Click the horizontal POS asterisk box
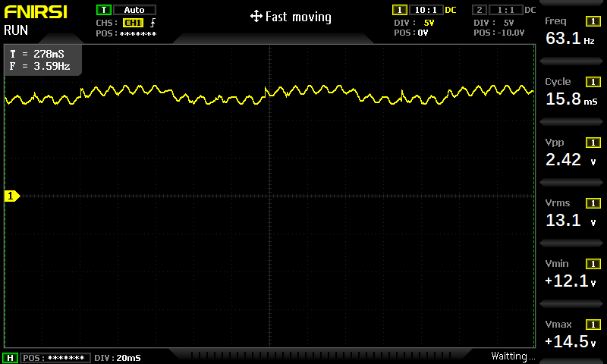The height and width of the screenshot is (364, 607). 55,358
